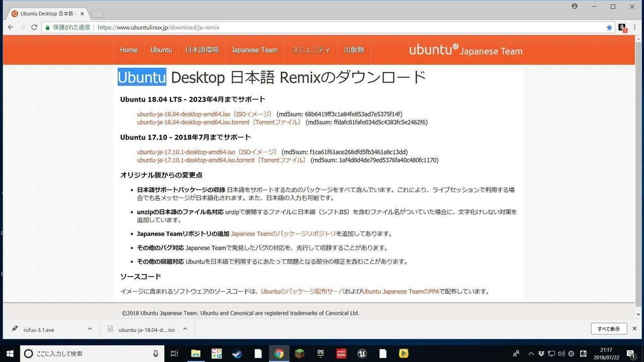Screen dimensions: 644x362
Task: Click highlighted word Ubuntu in page title
Action: click(142, 77)
